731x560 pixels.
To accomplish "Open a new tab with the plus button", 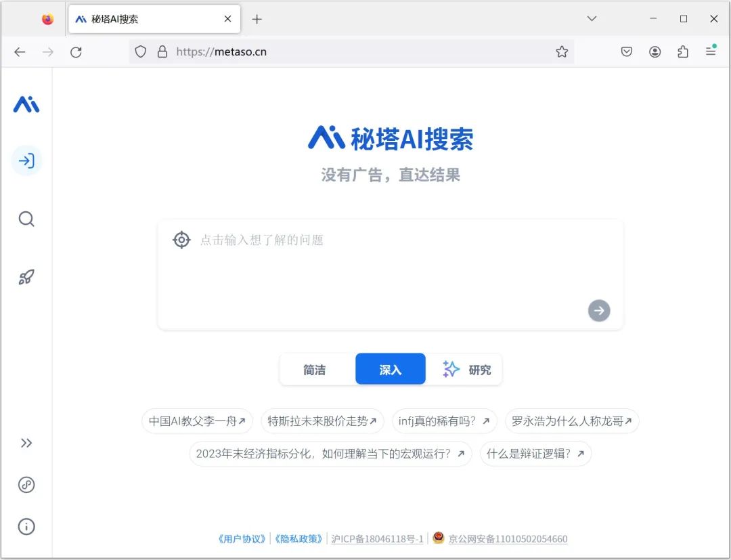I will point(257,19).
